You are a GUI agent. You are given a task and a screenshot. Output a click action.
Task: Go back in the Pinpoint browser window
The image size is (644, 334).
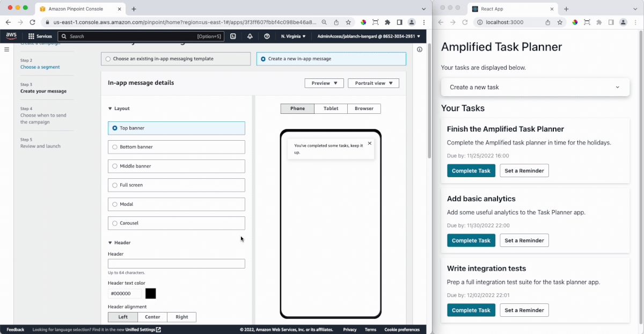(8, 22)
